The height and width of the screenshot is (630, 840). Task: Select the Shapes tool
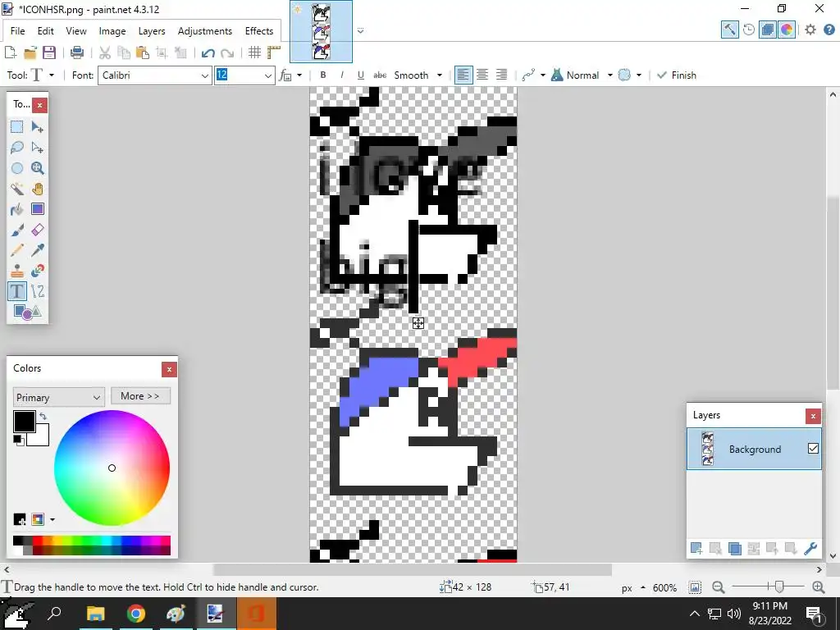(27, 312)
